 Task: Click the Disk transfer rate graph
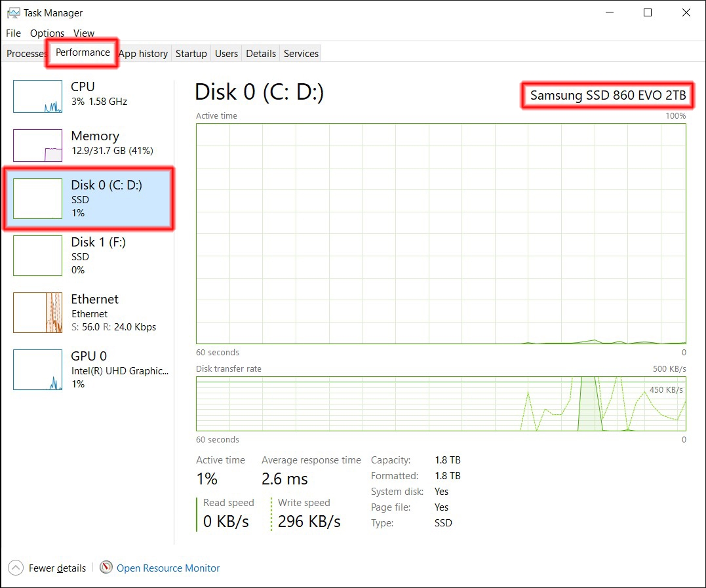(441, 404)
